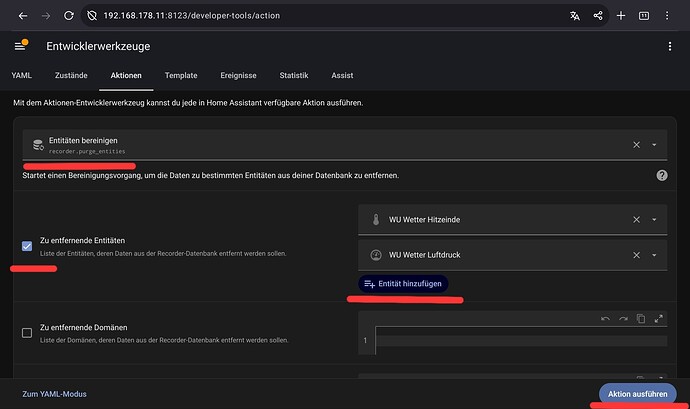The width and height of the screenshot is (690, 409).
Task: Click the WU Wetter Luftdruck entity field
Action: point(512,255)
